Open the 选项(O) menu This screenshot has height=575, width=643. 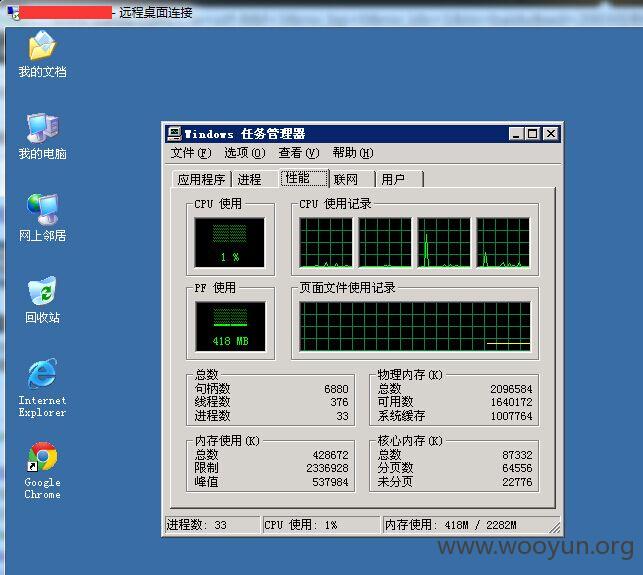(244, 153)
